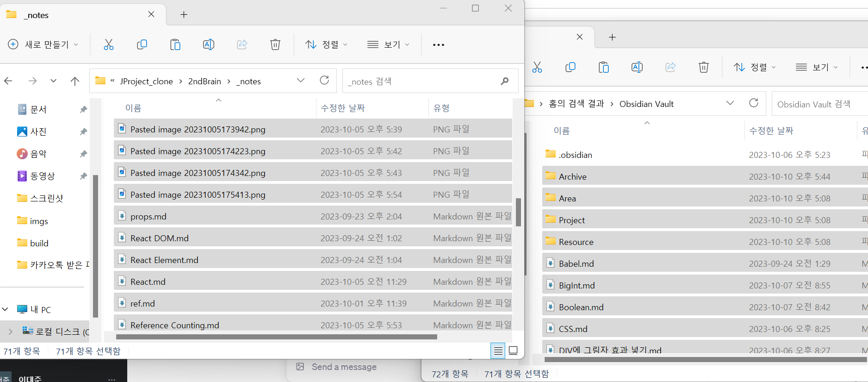Refresh the Obsidian Vault folder view
Viewport: 868px width, 382px height.
click(x=754, y=103)
